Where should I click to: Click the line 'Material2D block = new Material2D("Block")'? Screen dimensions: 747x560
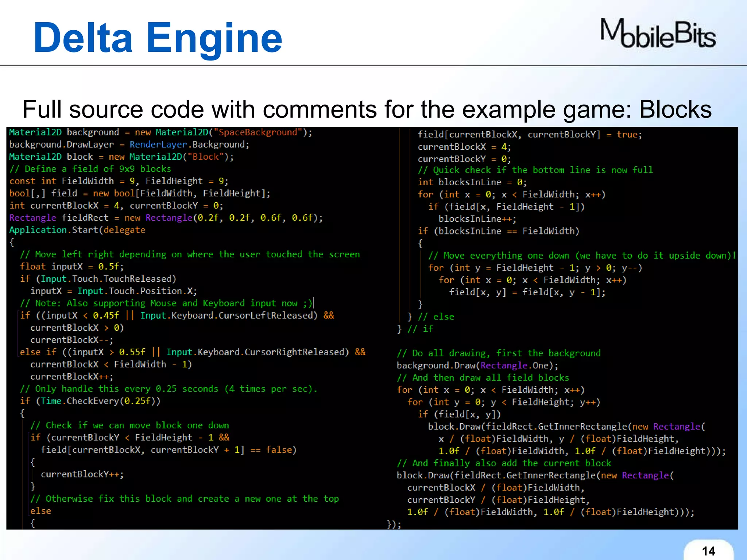[x=121, y=157]
